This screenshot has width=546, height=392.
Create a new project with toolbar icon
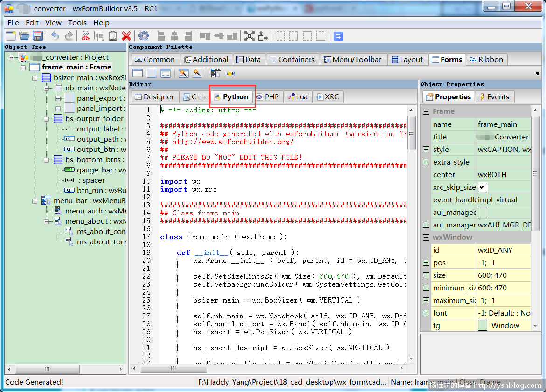[11, 36]
